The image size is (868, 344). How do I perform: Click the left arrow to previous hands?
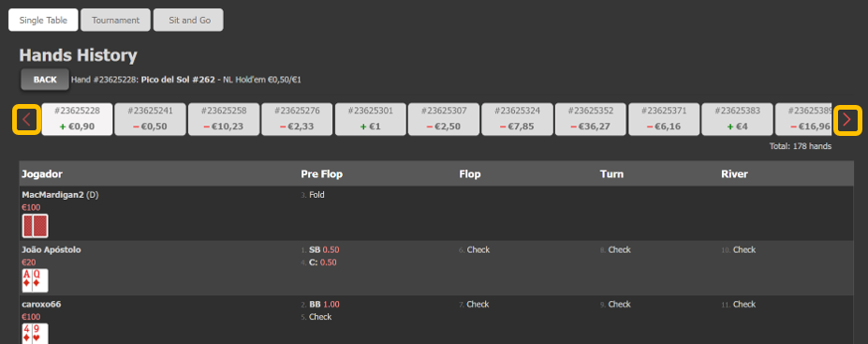coord(26,120)
